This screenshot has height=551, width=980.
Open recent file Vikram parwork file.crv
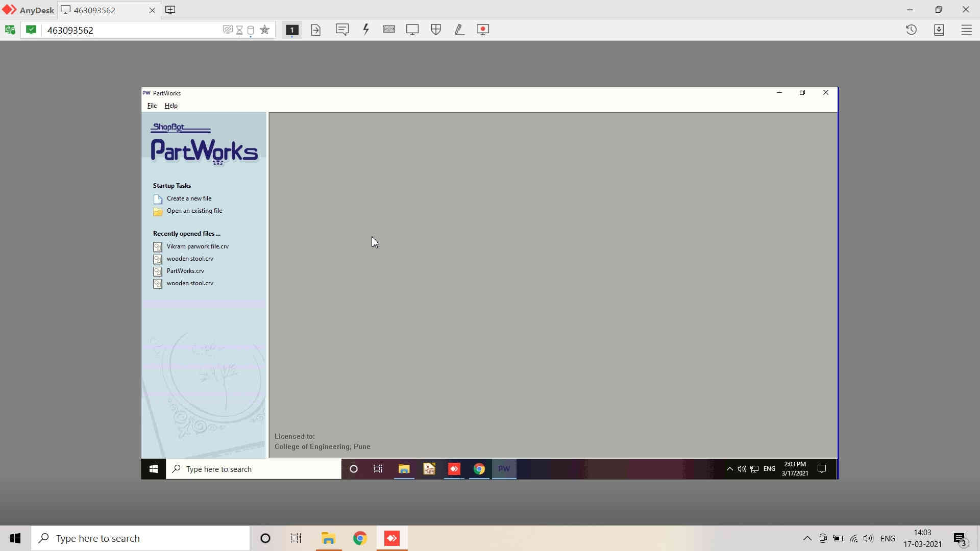198,246
